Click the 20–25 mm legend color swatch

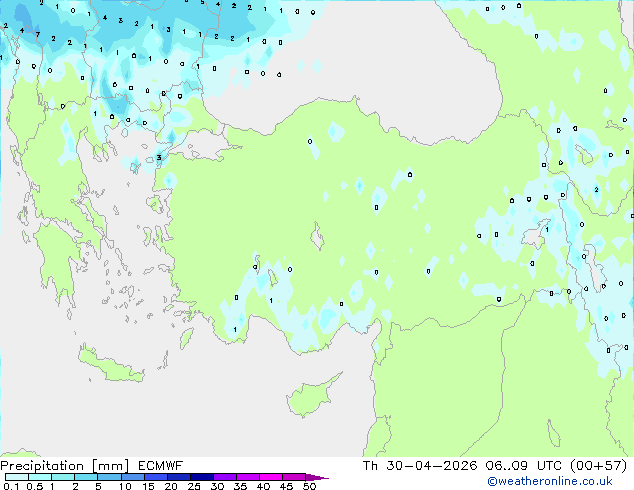coord(179,477)
